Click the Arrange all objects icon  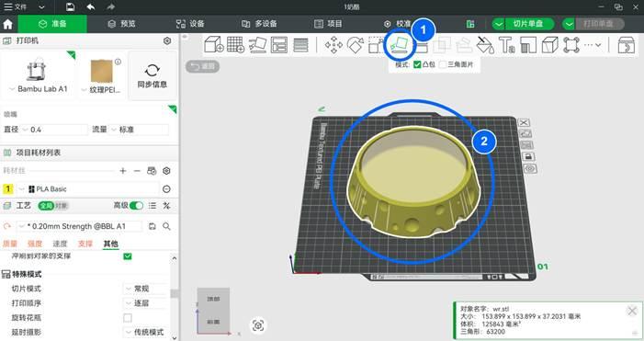279,44
